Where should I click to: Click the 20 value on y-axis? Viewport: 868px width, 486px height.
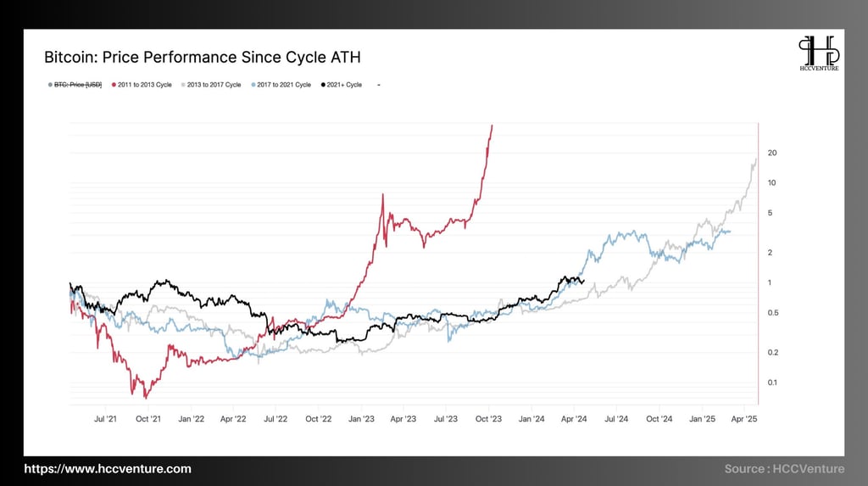click(x=772, y=153)
